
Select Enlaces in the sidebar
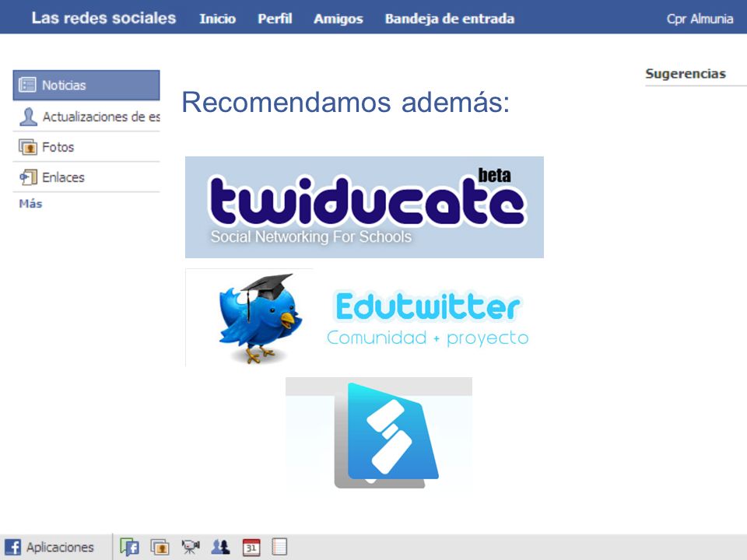pyautogui.click(x=86, y=177)
